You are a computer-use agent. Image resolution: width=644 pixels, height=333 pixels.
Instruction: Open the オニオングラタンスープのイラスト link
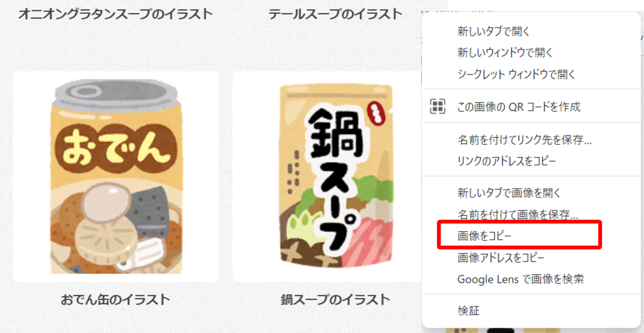click(x=115, y=14)
